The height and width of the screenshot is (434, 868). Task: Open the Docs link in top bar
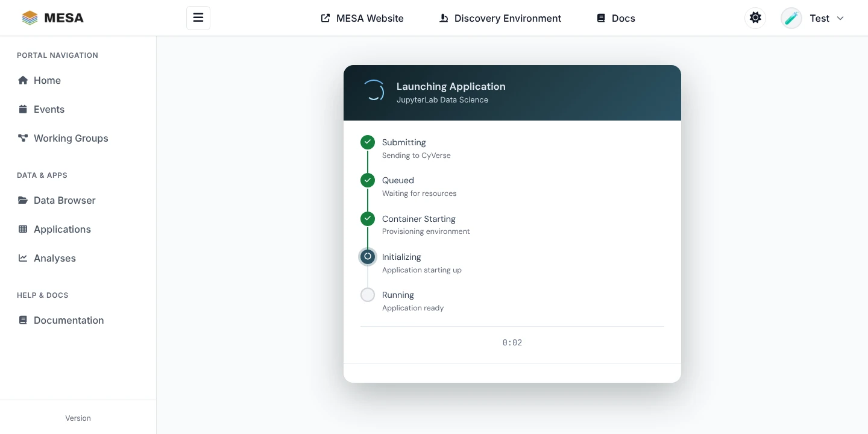tap(616, 18)
